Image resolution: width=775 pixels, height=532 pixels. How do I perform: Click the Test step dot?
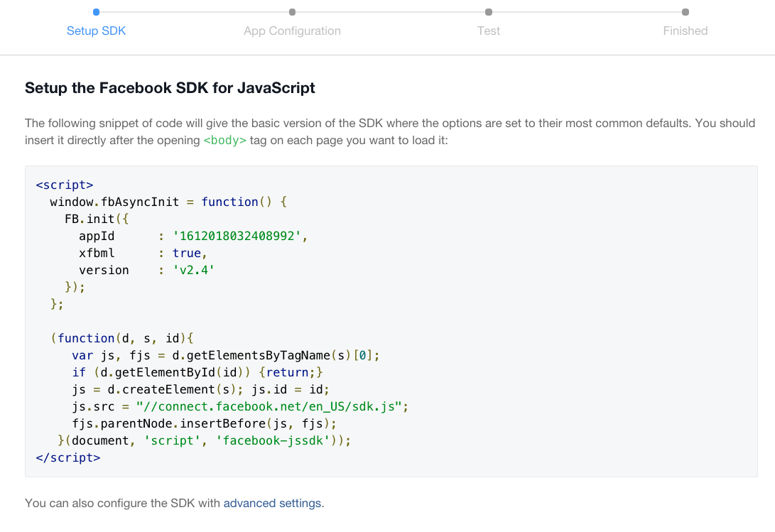pos(488,12)
